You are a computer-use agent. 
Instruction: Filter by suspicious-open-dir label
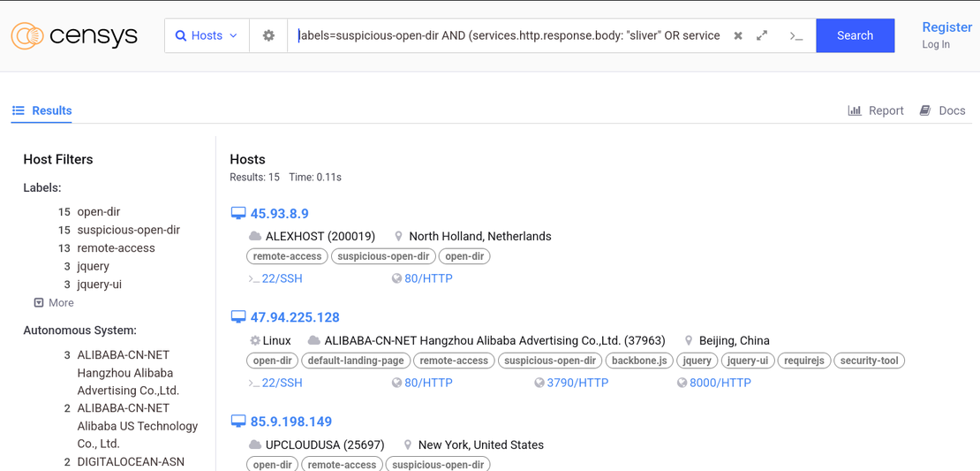click(128, 230)
